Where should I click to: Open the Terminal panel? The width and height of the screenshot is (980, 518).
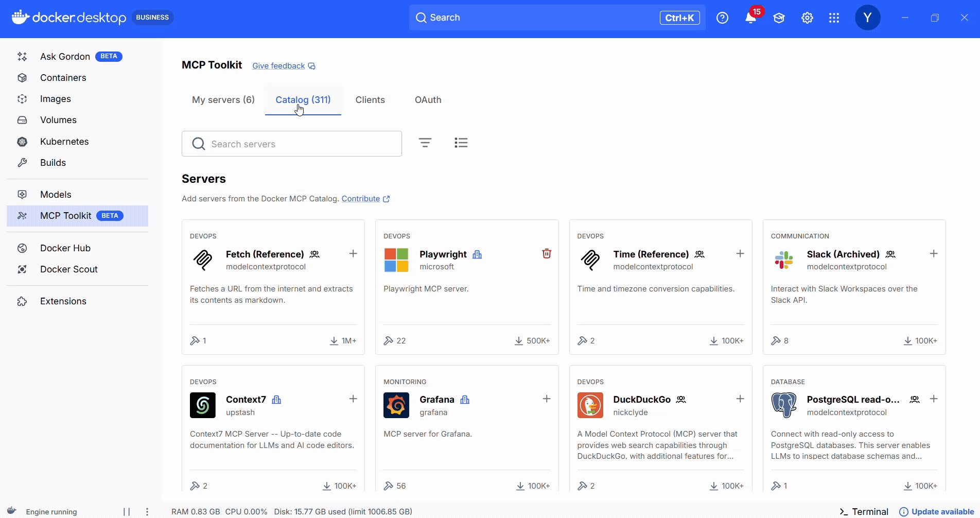(x=864, y=512)
